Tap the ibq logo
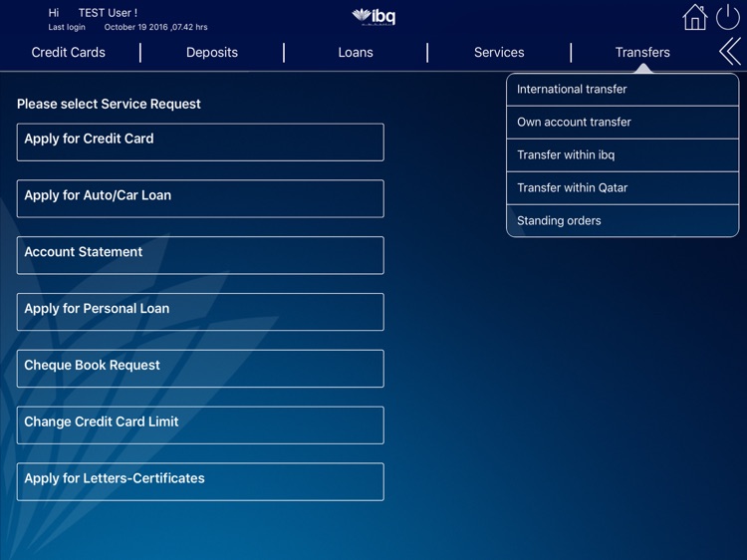747x560 pixels. point(373,17)
